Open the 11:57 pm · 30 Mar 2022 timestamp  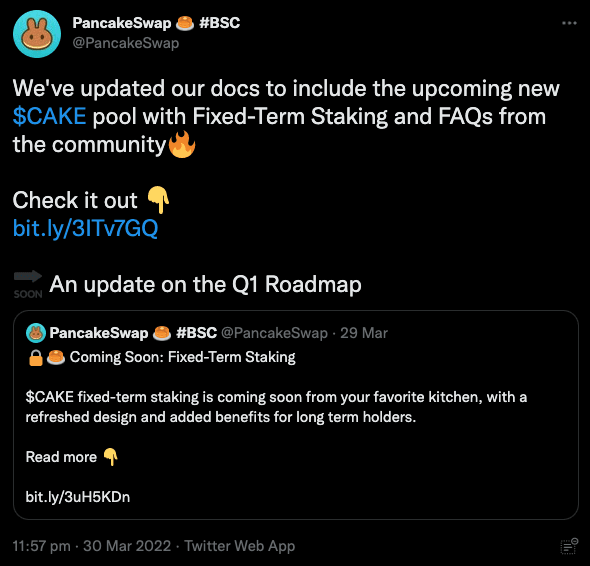coord(92,546)
